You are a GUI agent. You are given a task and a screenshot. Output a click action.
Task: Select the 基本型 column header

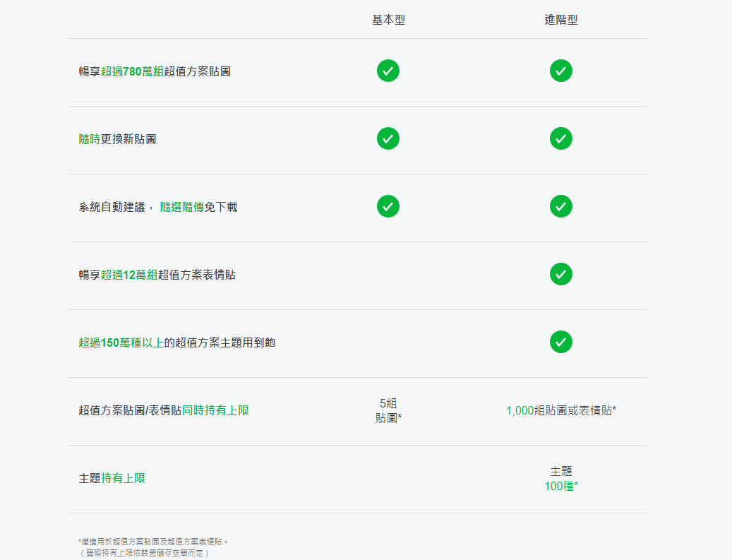[388, 20]
